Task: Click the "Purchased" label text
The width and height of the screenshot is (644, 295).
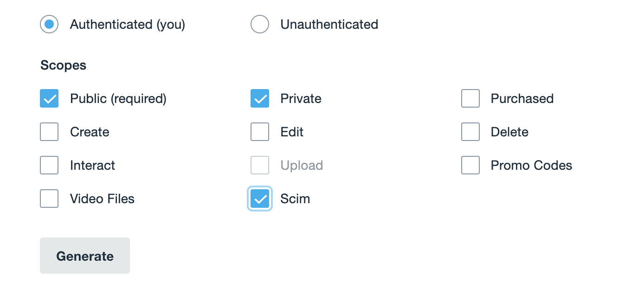Action: click(x=522, y=98)
